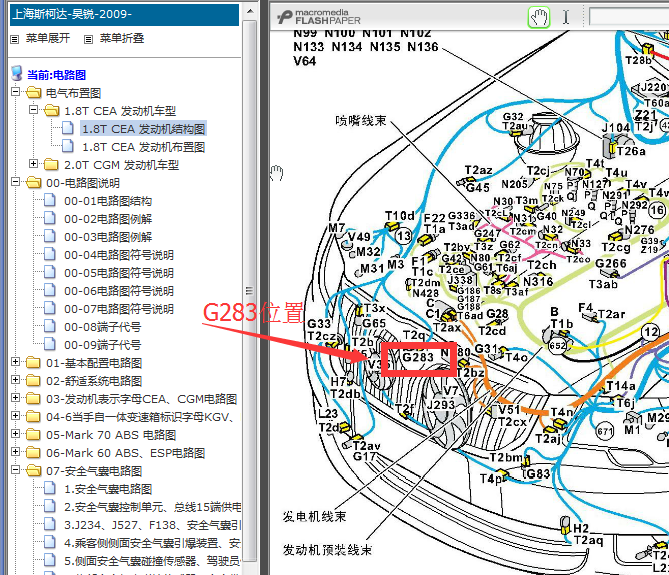Expand the 03-发动机表示字母CEA、CGM电路图 folder

coord(15,398)
